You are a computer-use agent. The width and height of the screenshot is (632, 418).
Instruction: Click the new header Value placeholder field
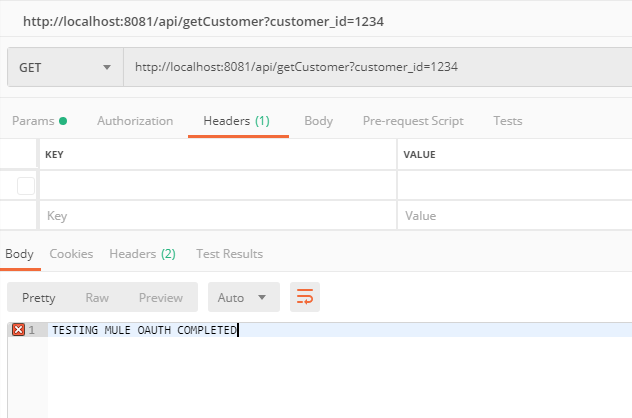[x=514, y=216]
